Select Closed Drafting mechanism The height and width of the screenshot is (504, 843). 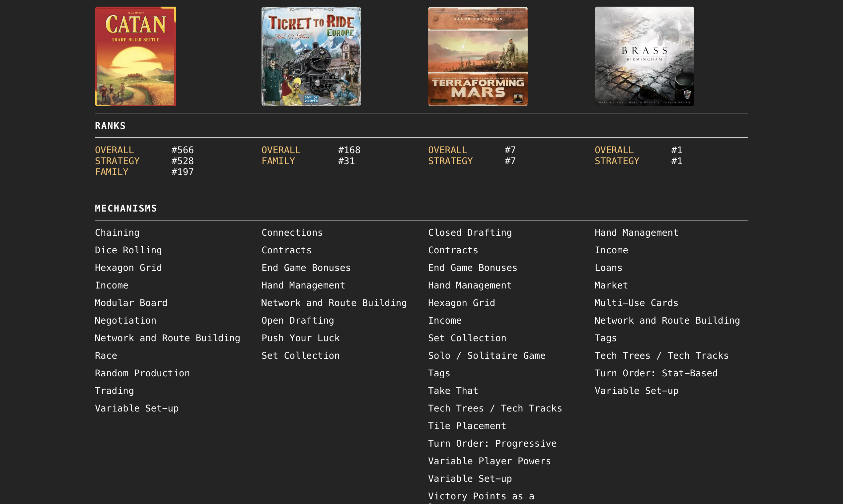click(470, 233)
